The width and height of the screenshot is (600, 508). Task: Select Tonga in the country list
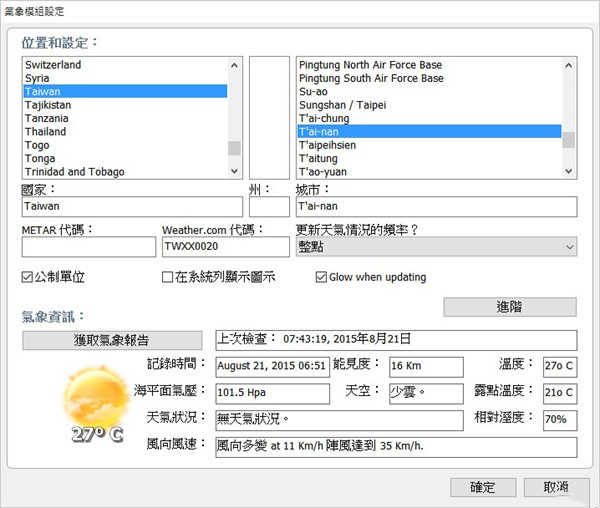point(126,158)
